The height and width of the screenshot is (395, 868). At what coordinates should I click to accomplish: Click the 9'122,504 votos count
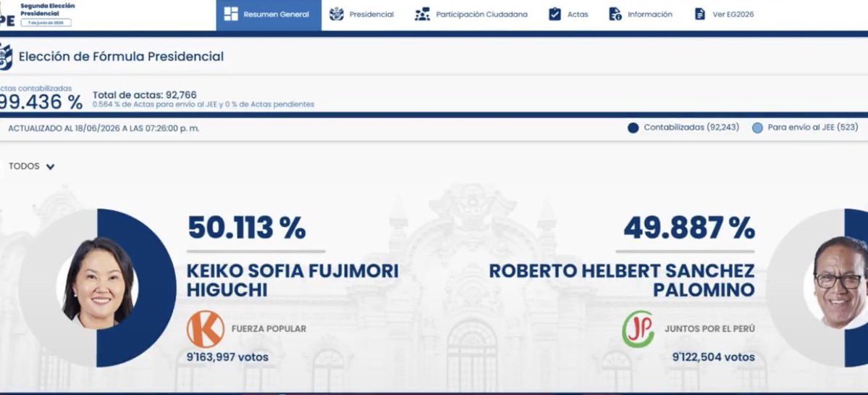point(714,357)
